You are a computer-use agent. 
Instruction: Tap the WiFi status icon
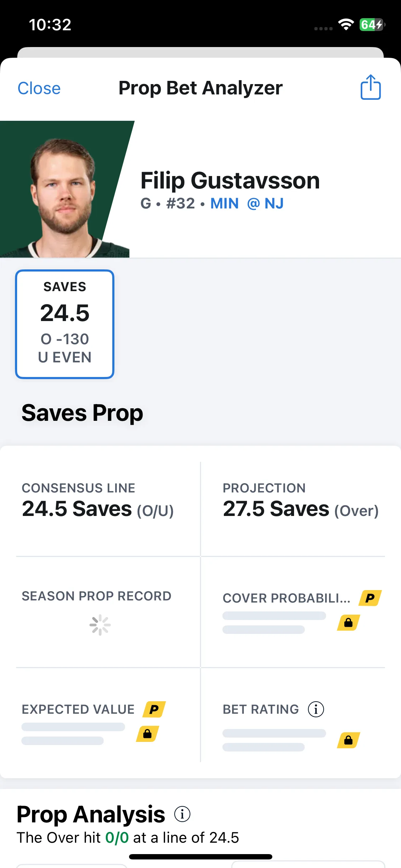point(346,25)
